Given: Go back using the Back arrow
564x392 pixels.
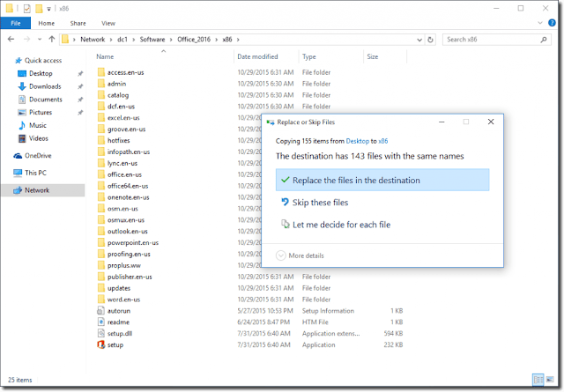Looking at the screenshot, I should click(x=11, y=39).
